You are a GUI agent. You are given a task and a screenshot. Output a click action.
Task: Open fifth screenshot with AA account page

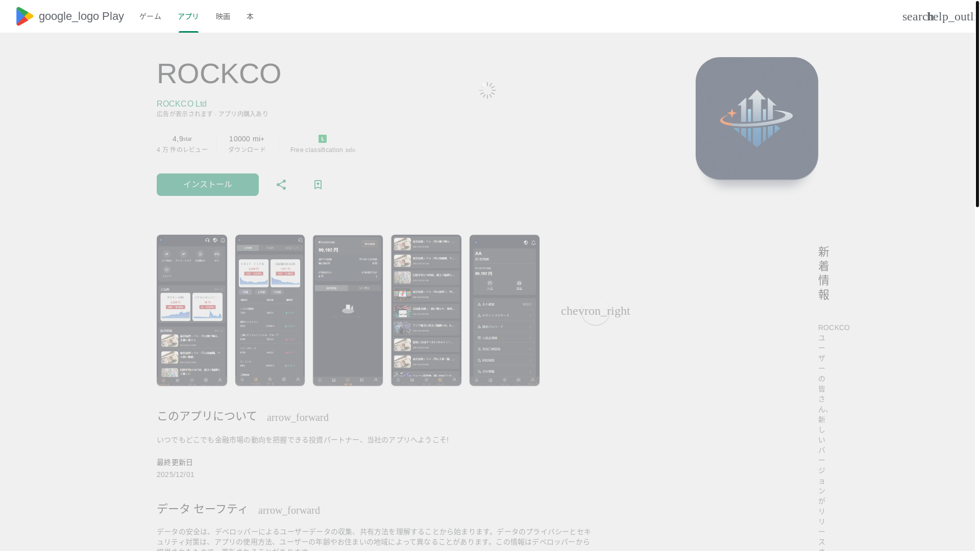click(504, 310)
